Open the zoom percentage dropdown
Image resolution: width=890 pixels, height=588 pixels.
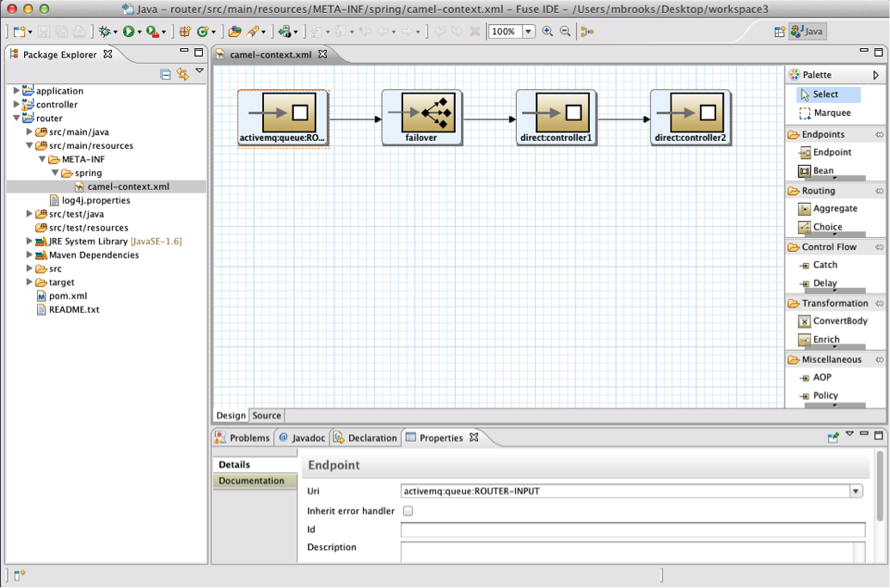(528, 32)
